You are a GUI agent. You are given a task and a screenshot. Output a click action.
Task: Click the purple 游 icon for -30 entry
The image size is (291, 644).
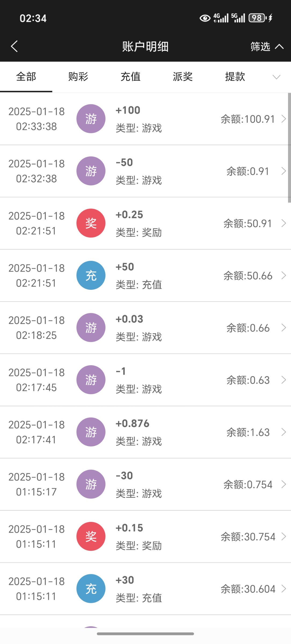[91, 484]
